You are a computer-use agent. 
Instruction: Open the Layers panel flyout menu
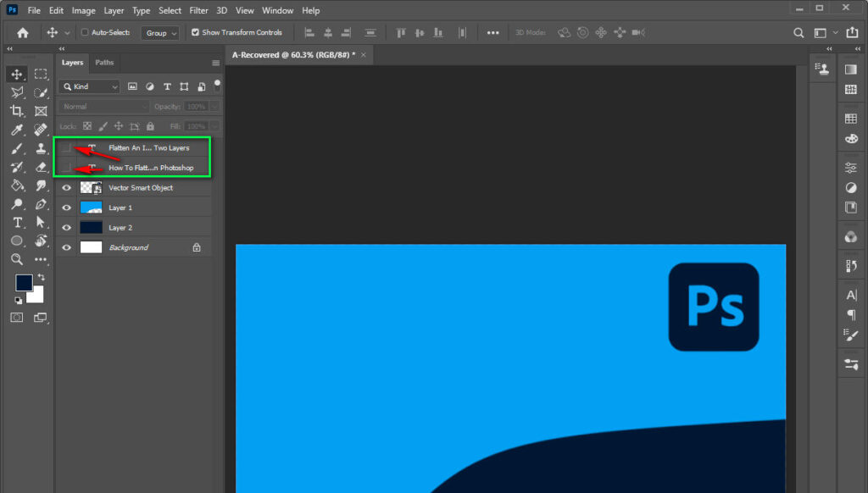click(215, 62)
